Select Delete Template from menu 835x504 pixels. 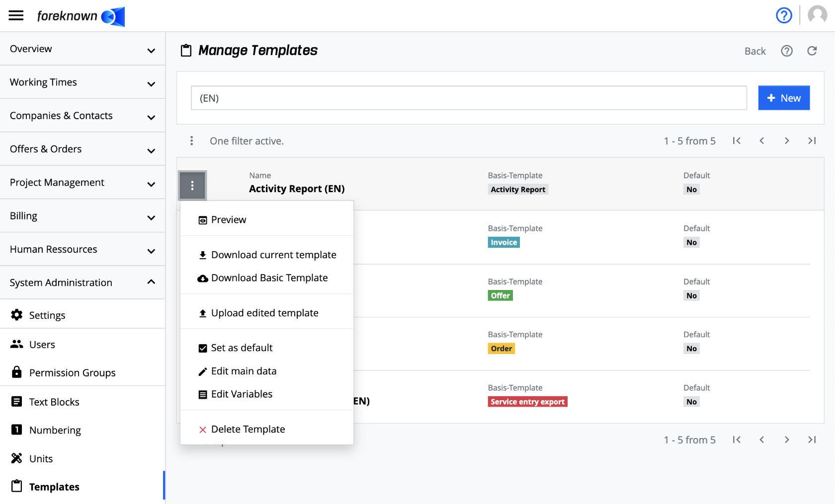pyautogui.click(x=248, y=430)
